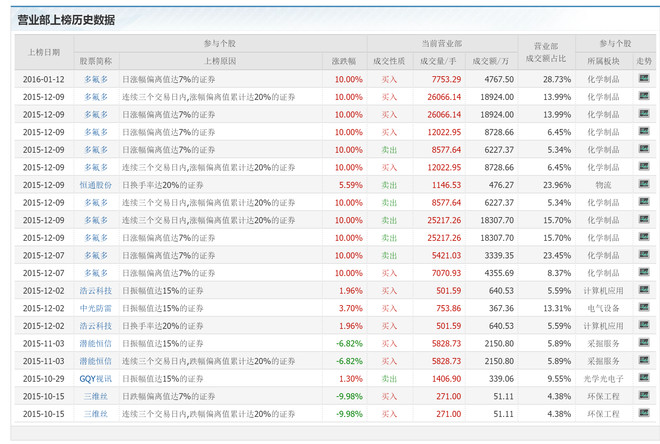Click the 成交额/万 column header
The height and width of the screenshot is (444, 660).
(491, 61)
